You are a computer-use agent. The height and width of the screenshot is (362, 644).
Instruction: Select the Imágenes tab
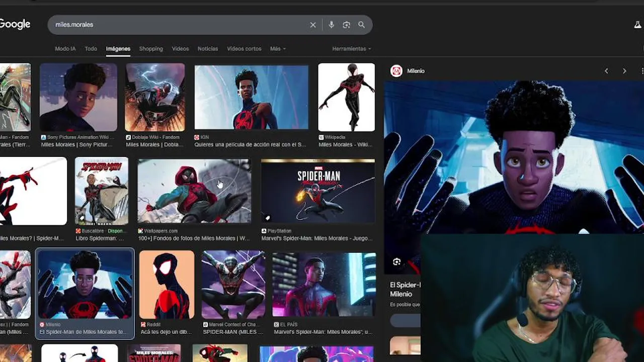click(x=118, y=49)
